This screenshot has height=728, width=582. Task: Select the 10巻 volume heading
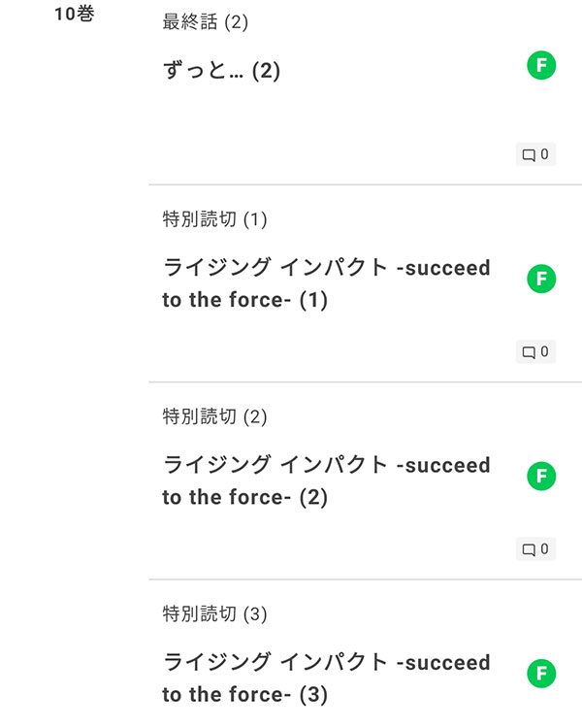click(x=75, y=14)
